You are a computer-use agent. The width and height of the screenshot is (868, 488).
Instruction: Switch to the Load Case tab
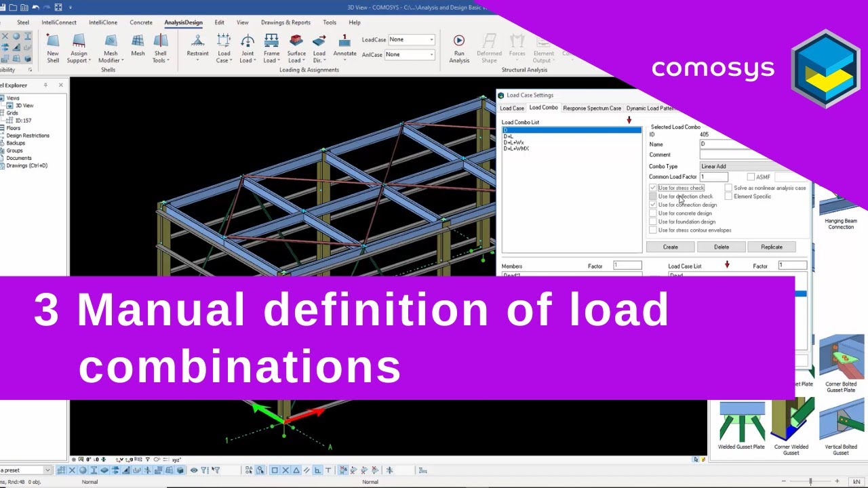pyautogui.click(x=512, y=108)
